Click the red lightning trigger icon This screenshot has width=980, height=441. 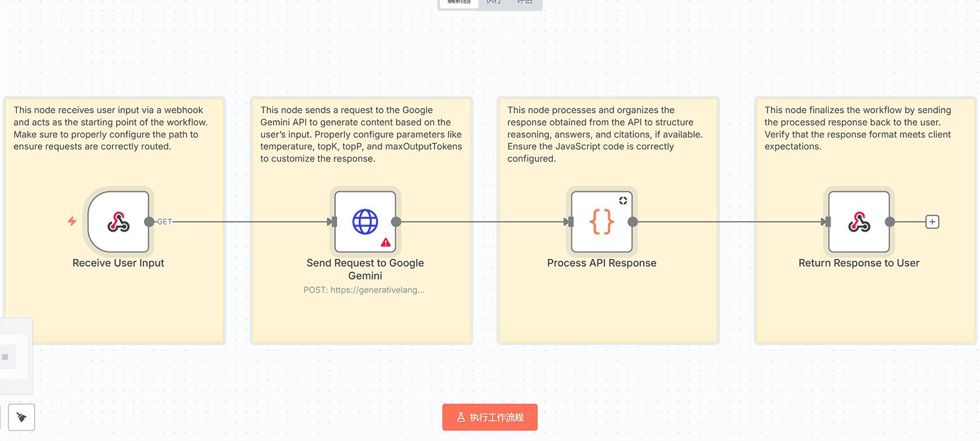coord(72,221)
